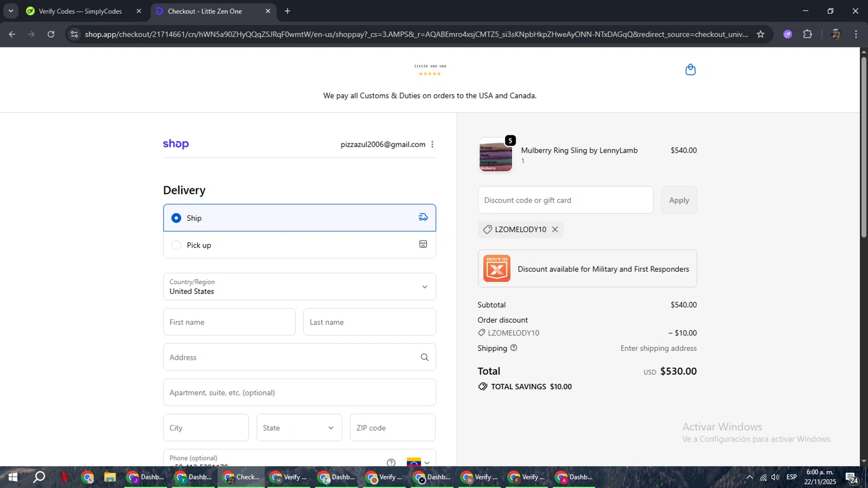
Task: Click the delivery truck icon in Ship row
Action: click(x=423, y=217)
